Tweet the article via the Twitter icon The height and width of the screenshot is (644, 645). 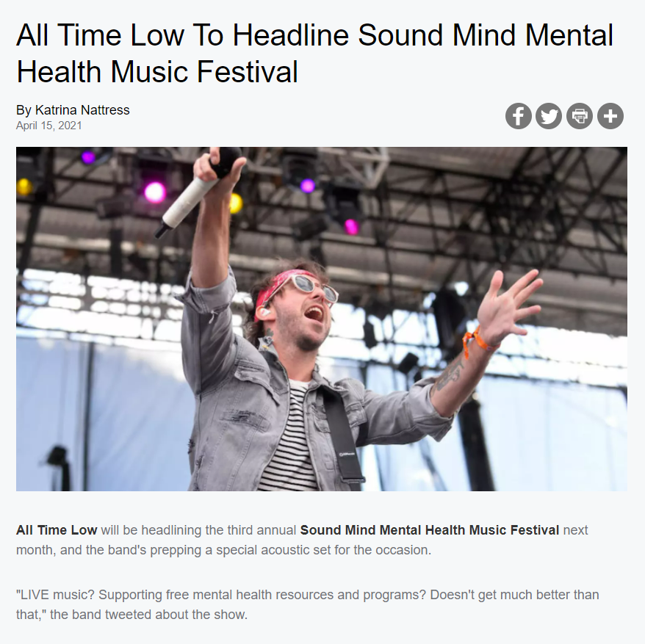tap(549, 116)
